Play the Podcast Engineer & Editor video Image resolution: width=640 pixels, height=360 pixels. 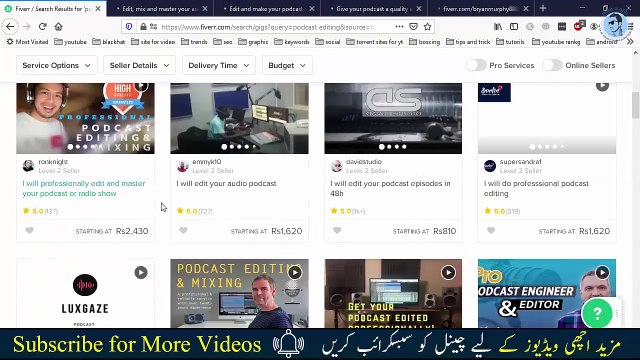[x=602, y=272]
